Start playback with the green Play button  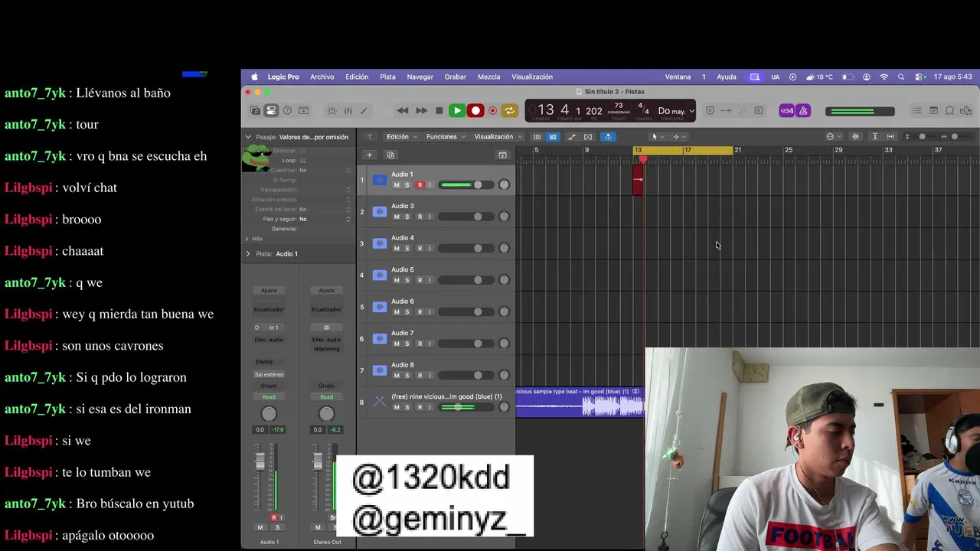[x=456, y=111]
